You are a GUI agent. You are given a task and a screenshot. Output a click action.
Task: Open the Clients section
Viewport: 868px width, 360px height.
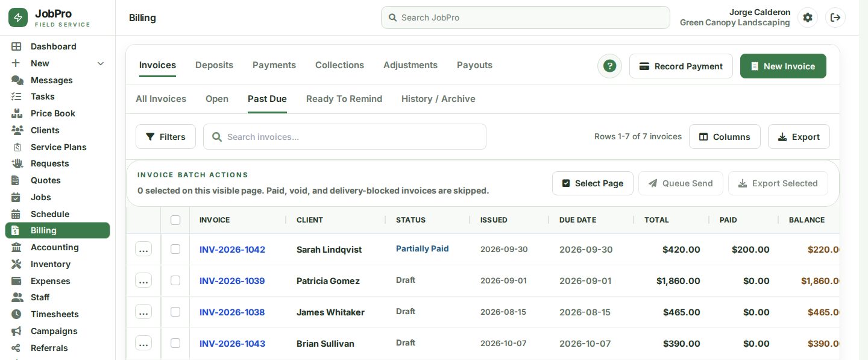(x=58, y=130)
